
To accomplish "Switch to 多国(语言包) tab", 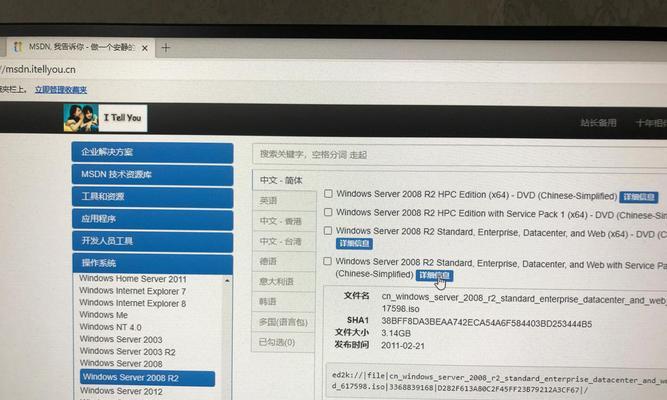I will (x=283, y=322).
